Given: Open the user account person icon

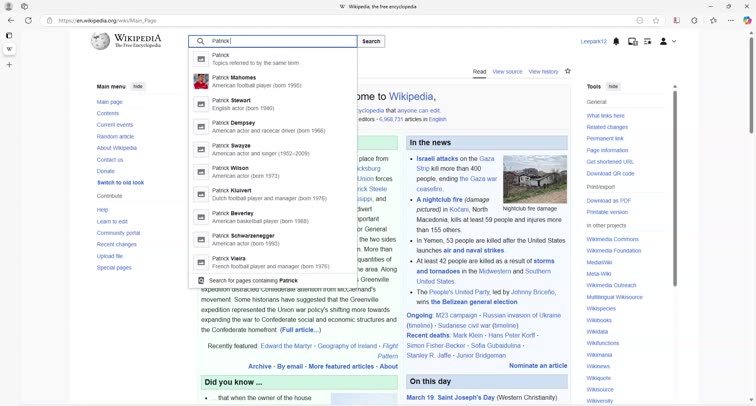Looking at the screenshot, I should point(663,41).
